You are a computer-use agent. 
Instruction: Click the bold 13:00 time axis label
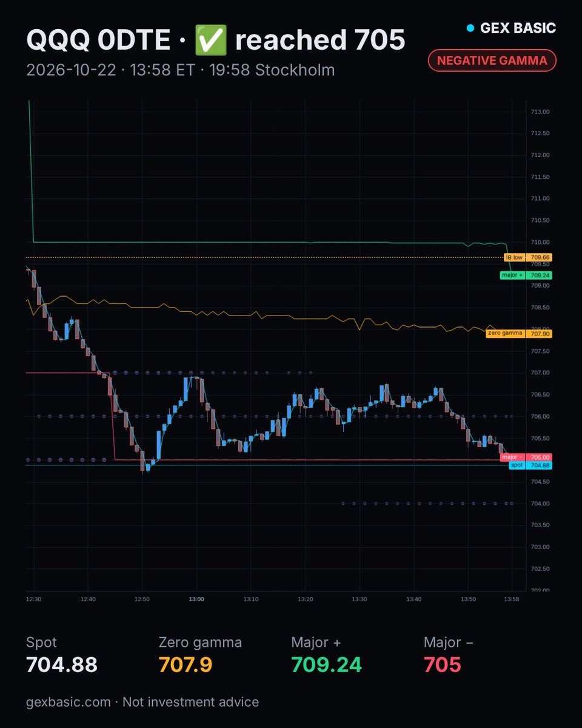pyautogui.click(x=196, y=599)
